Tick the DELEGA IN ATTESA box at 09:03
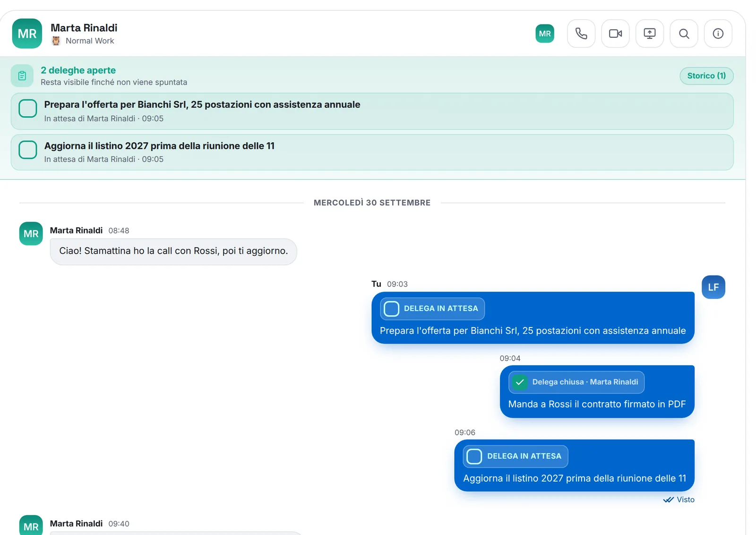The image size is (756, 535). pos(391,309)
